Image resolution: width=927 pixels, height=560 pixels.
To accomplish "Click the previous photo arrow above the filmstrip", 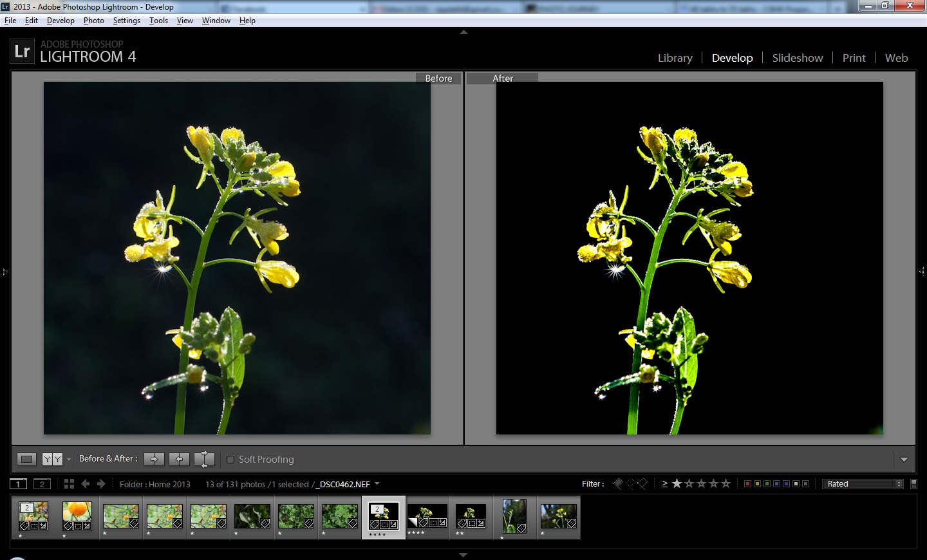I will (86, 483).
